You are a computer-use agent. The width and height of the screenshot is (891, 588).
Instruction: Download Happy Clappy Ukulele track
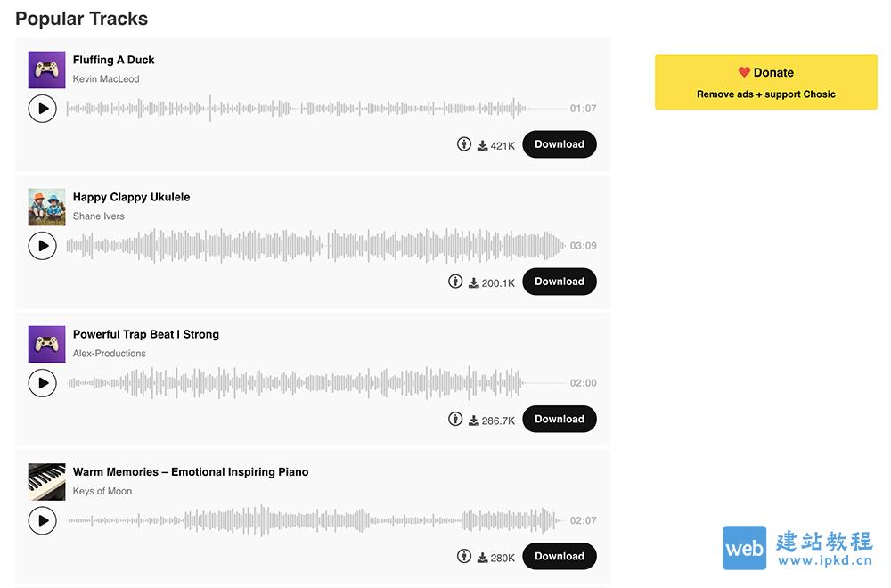(560, 282)
